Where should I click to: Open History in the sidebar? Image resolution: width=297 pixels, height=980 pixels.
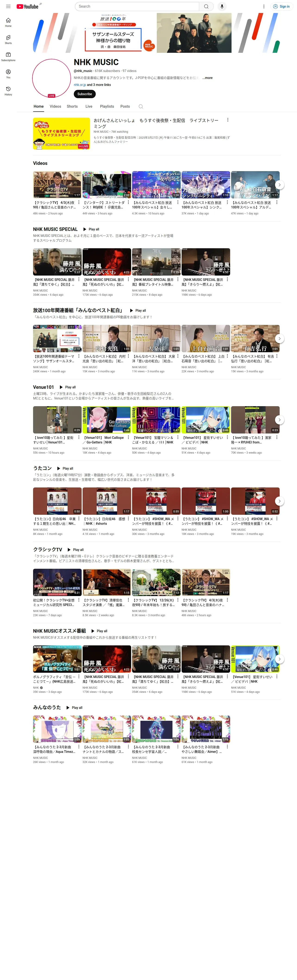coord(8,91)
